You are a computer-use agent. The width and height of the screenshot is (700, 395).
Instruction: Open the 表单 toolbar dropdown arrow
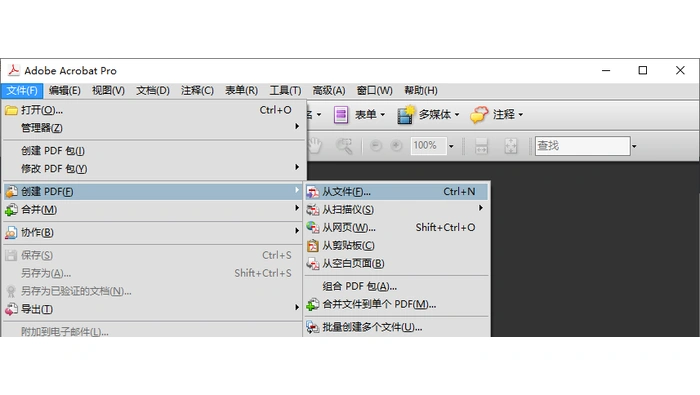(383, 115)
